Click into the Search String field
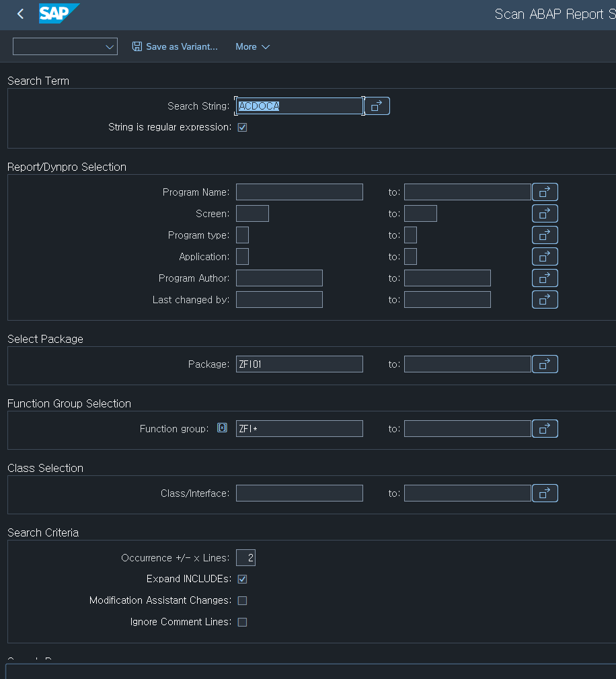The width and height of the screenshot is (616, 679). tap(299, 106)
